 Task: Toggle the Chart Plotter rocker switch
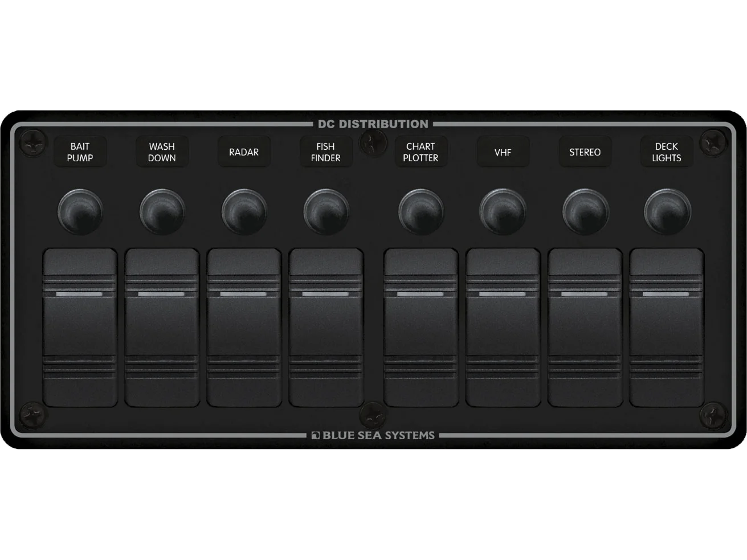coord(421,328)
